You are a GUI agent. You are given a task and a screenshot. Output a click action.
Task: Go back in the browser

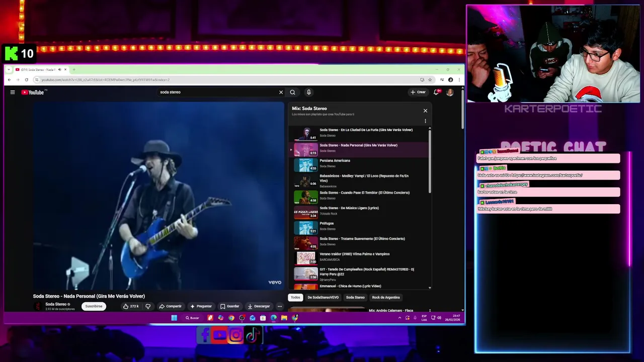pyautogui.click(x=9, y=79)
